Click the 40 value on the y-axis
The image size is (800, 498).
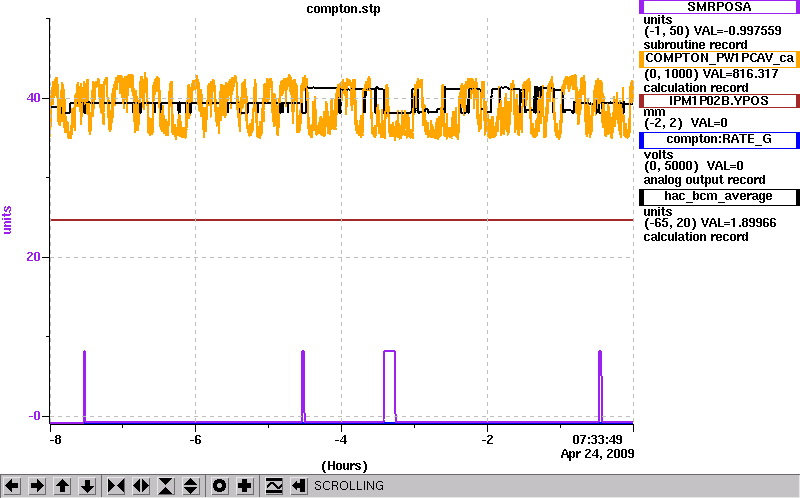pos(34,97)
